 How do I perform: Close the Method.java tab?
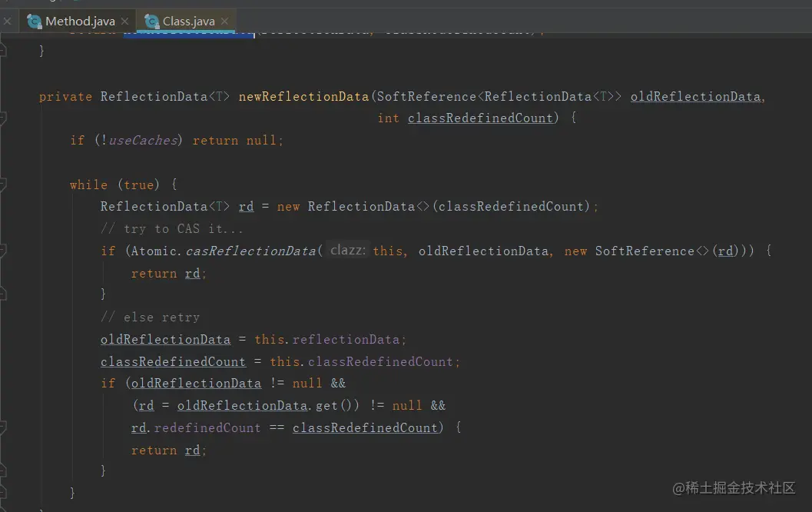pyautogui.click(x=124, y=22)
